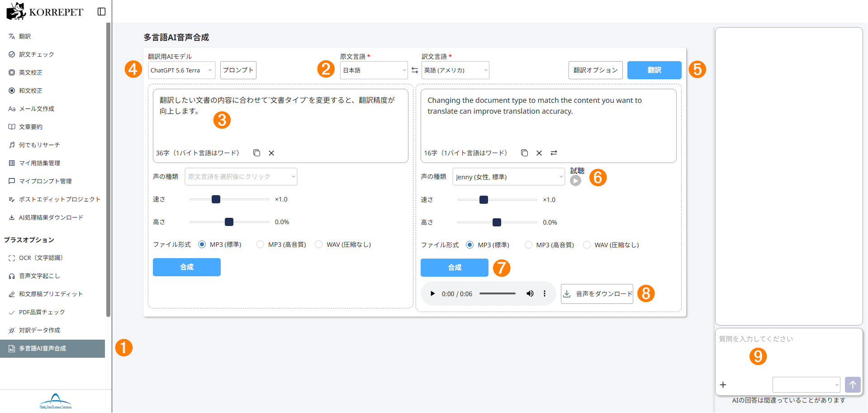
Task: Open the 原文言語 dropdown showing 日本語
Action: [374, 70]
